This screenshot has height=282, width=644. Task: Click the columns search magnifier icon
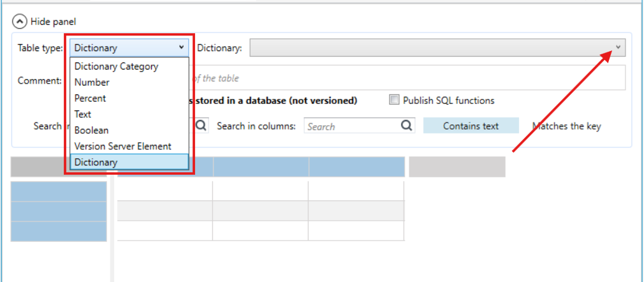click(x=407, y=126)
